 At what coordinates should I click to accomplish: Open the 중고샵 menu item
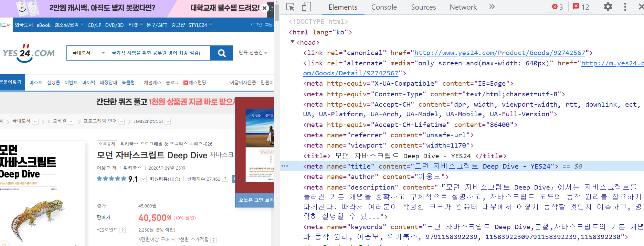click(x=178, y=25)
